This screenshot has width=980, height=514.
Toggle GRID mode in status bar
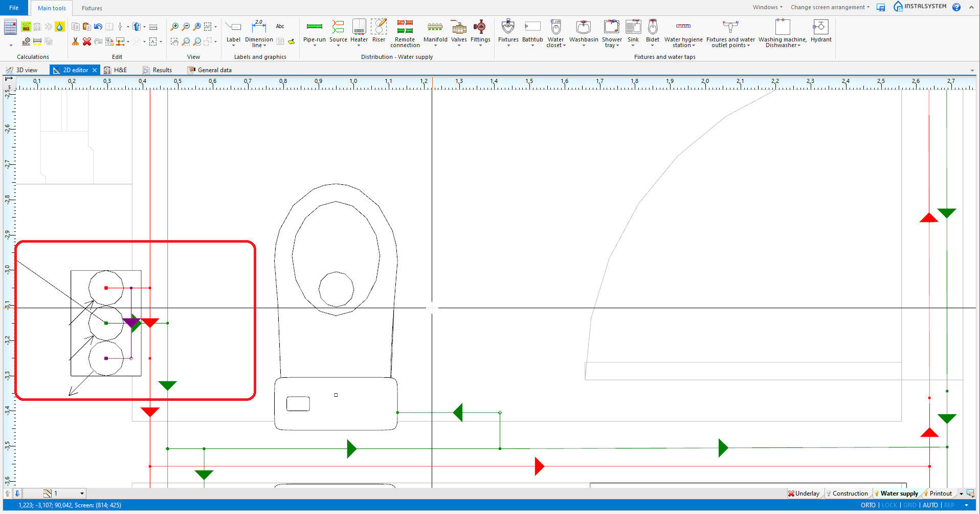coord(909,505)
